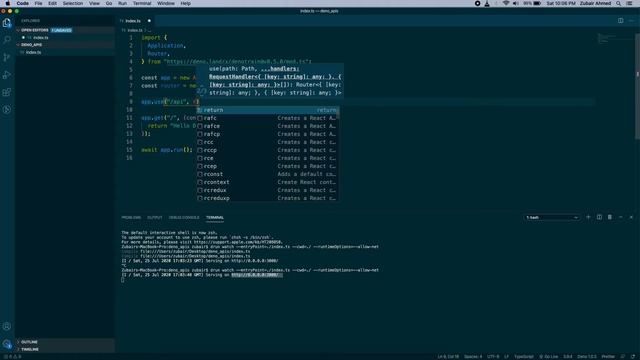The image size is (640, 360).
Task: Click index.ts in editor breadcrumb
Action: tap(135, 30)
